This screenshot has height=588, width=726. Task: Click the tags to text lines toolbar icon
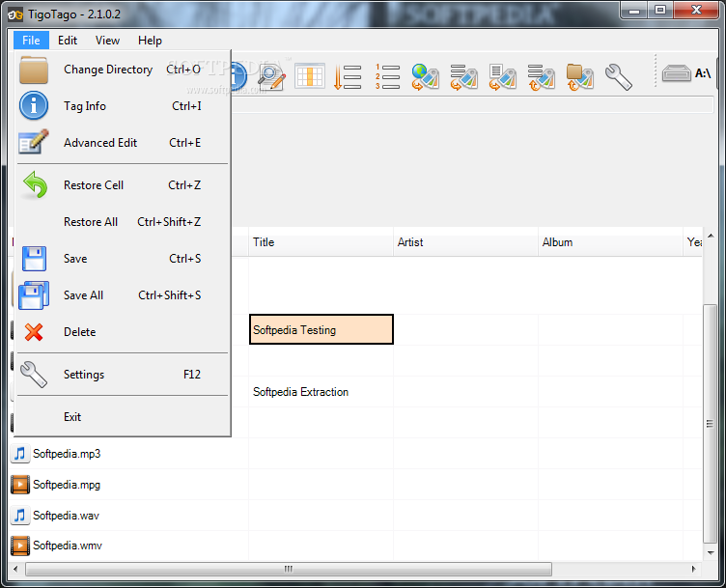[x=542, y=77]
